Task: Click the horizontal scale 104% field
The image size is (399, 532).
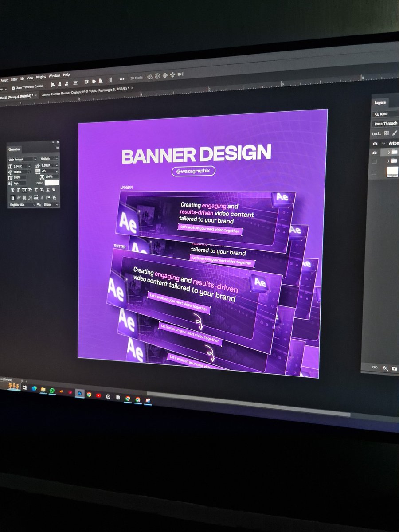Action: 52,176
